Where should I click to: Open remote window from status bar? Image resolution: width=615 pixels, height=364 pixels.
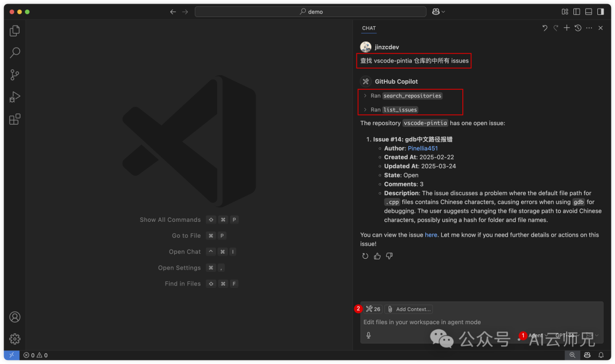(12, 355)
